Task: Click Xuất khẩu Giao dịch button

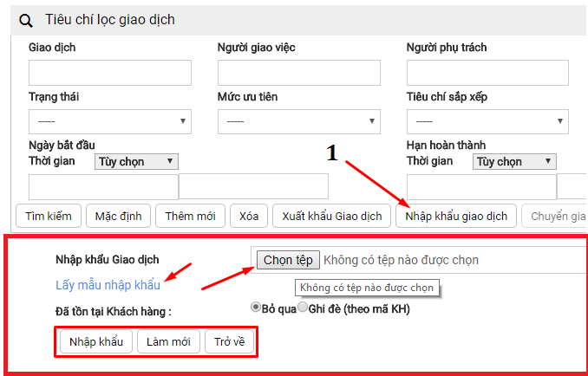Action: (331, 216)
